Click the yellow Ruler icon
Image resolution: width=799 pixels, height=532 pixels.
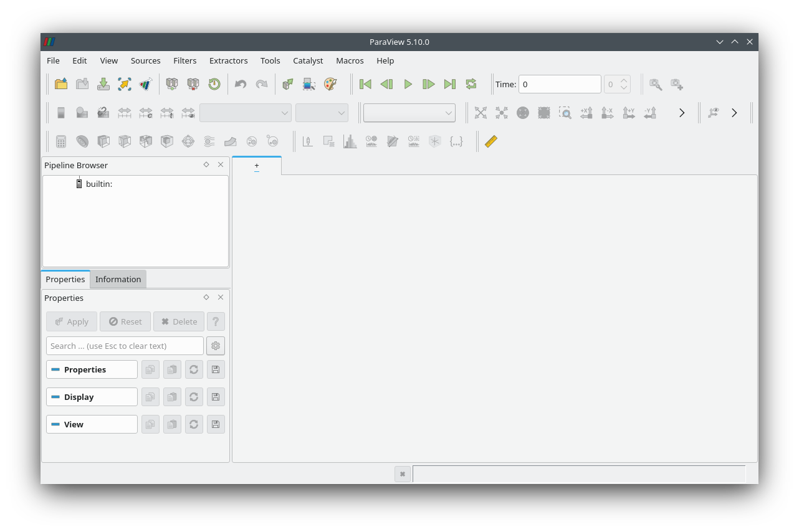491,141
